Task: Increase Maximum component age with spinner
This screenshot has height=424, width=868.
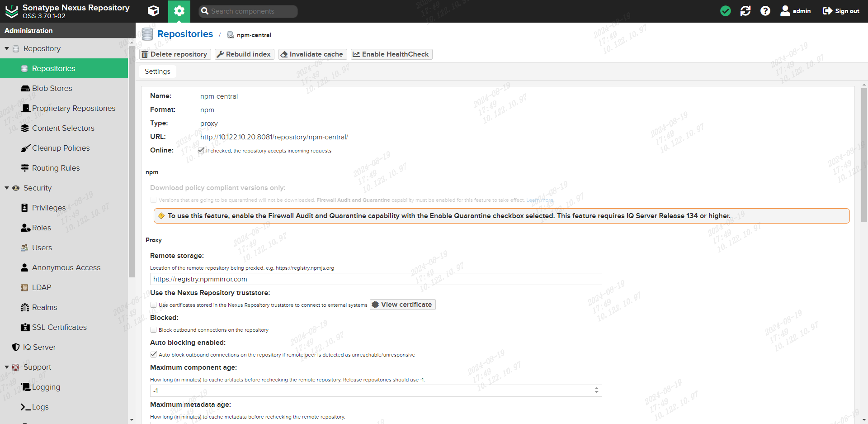Action: 597,389
